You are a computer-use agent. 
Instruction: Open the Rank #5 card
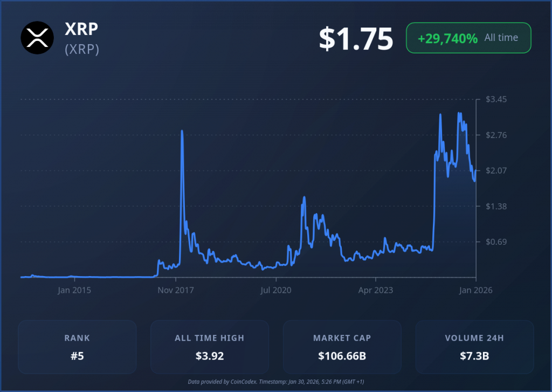point(77,347)
